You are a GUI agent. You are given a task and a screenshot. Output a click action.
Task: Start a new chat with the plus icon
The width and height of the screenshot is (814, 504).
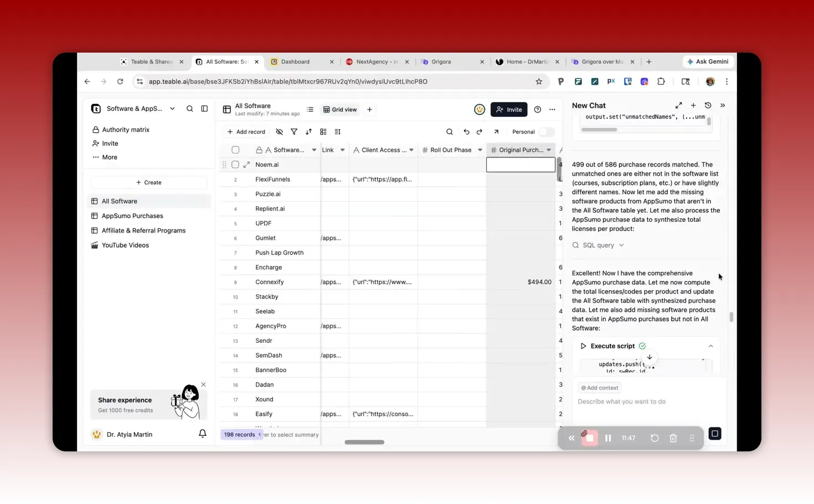point(693,105)
